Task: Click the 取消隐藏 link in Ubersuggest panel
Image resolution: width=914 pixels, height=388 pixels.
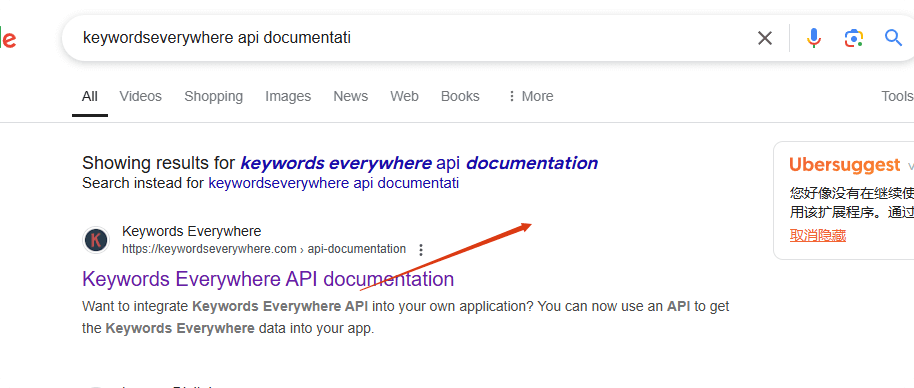Action: [x=818, y=235]
